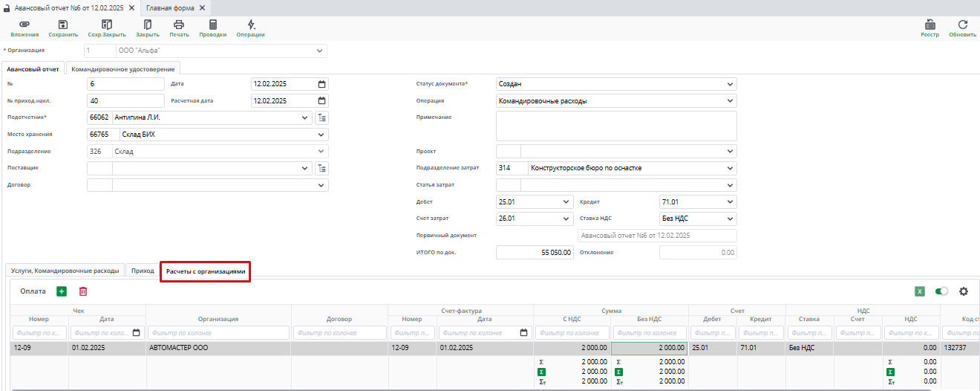The image size is (980, 391).
Task: Expand the Статус документа dropdown
Action: point(731,84)
